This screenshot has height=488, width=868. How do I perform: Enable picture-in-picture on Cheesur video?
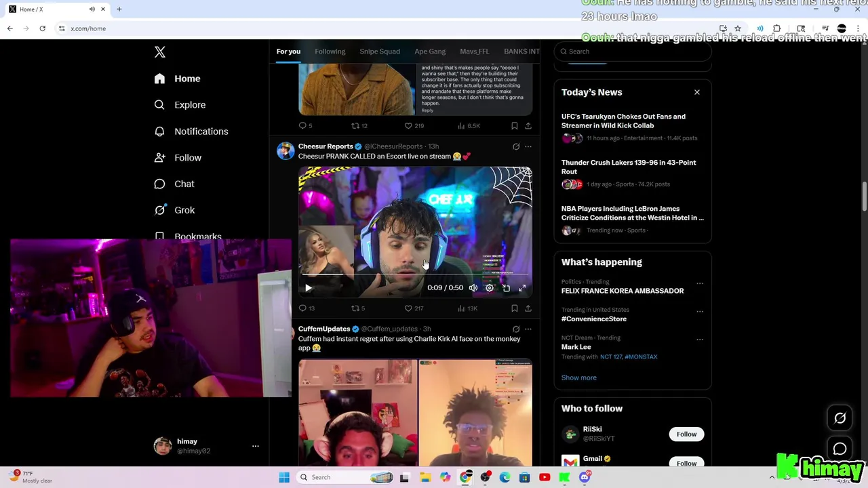point(506,288)
